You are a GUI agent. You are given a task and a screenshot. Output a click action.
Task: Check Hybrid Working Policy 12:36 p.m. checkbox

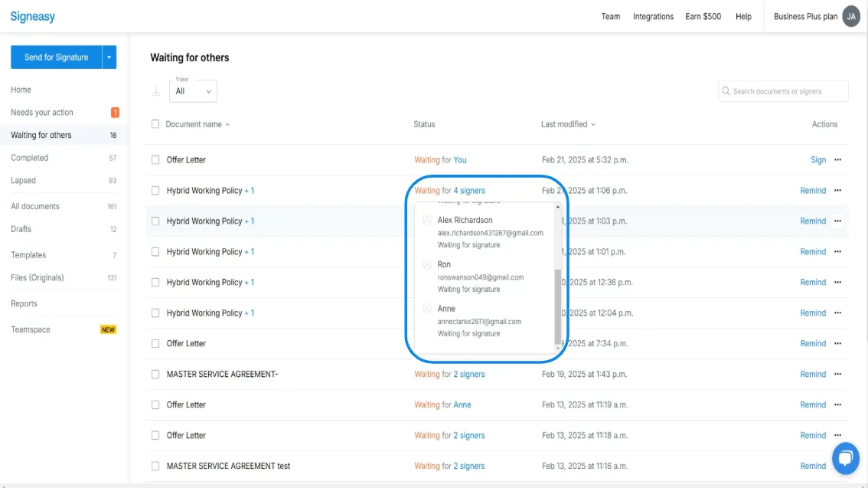click(x=155, y=283)
